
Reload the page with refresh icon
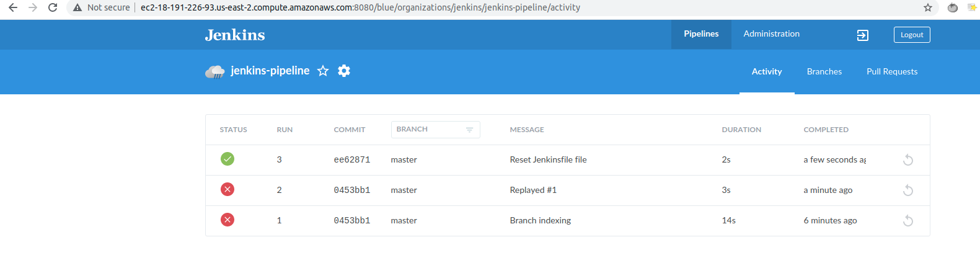[x=53, y=7]
